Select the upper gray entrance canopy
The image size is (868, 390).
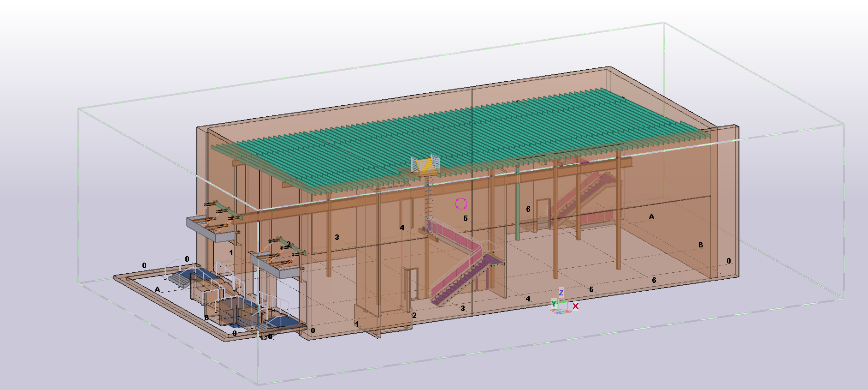[x=210, y=229]
